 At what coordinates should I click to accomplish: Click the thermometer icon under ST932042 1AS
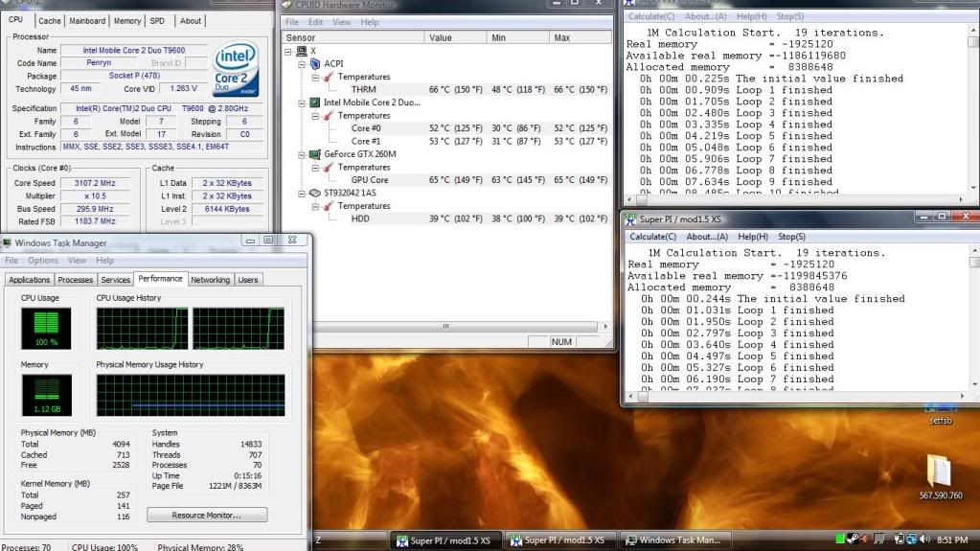coord(329,206)
